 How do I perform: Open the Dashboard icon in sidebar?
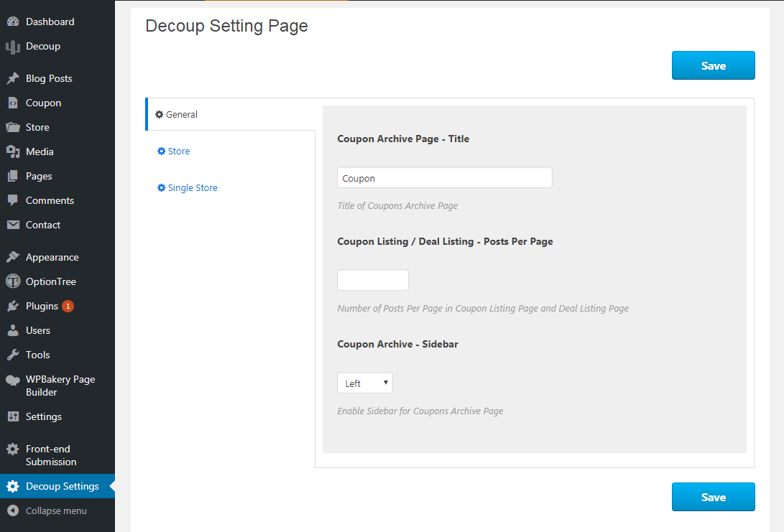[x=14, y=22]
